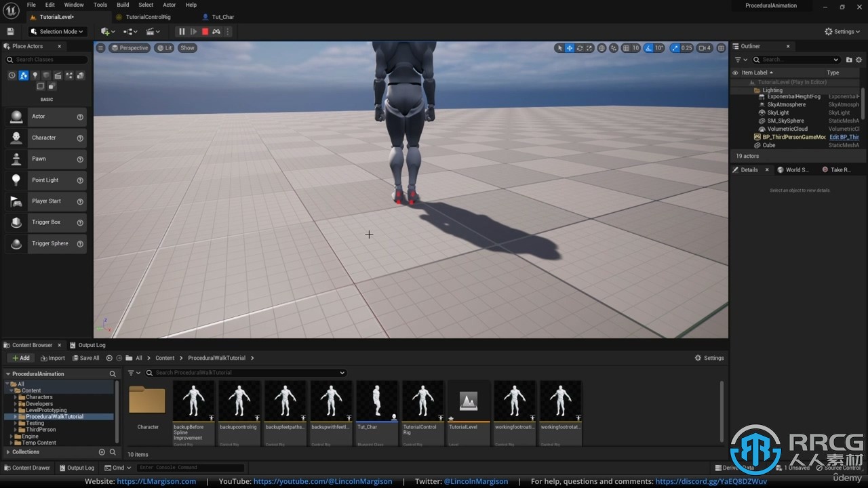
Task: Open the Outliner settings gear
Action: 859,60
